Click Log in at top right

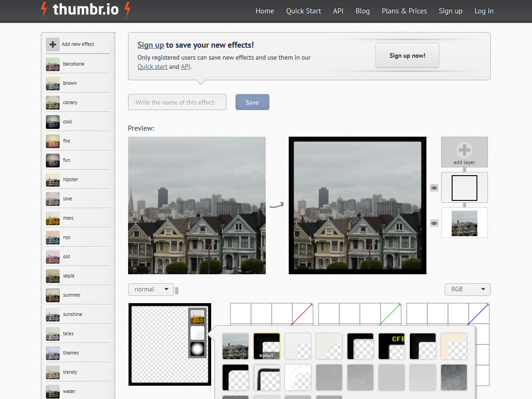[484, 11]
